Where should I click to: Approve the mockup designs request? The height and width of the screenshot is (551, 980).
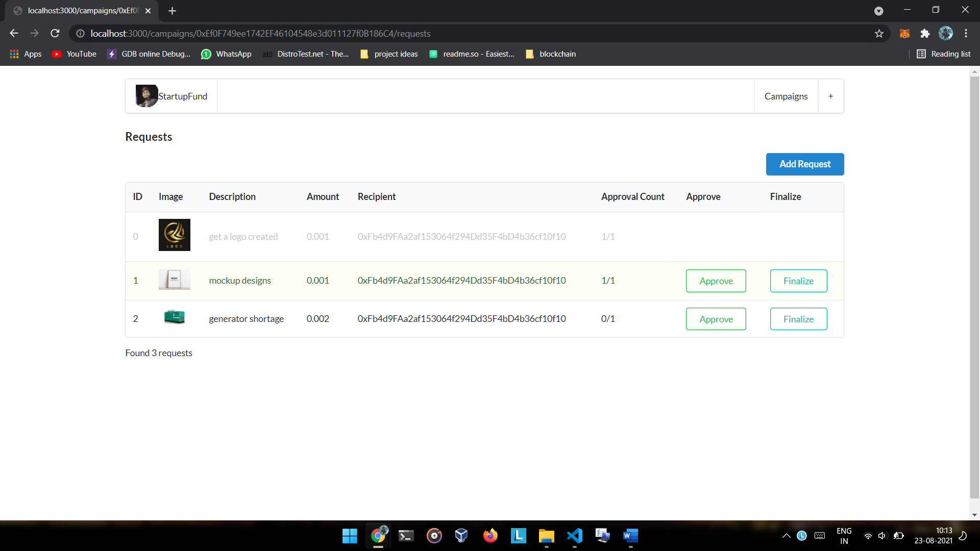[x=716, y=281]
